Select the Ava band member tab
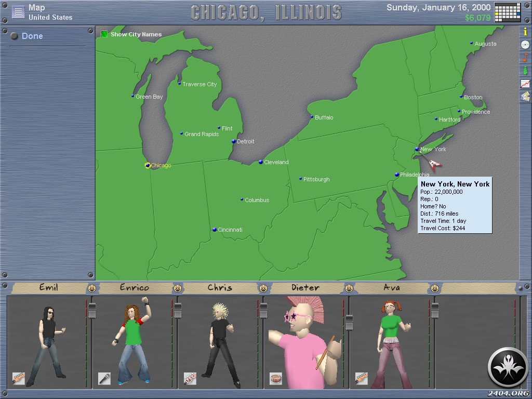532x399 pixels. pos(391,288)
